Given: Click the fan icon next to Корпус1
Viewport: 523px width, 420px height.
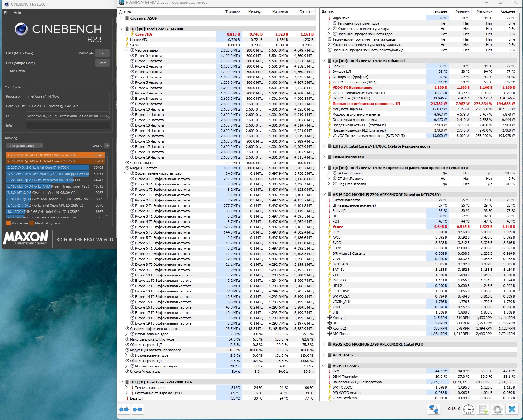Looking at the screenshot, I should [x=330, y=318].
